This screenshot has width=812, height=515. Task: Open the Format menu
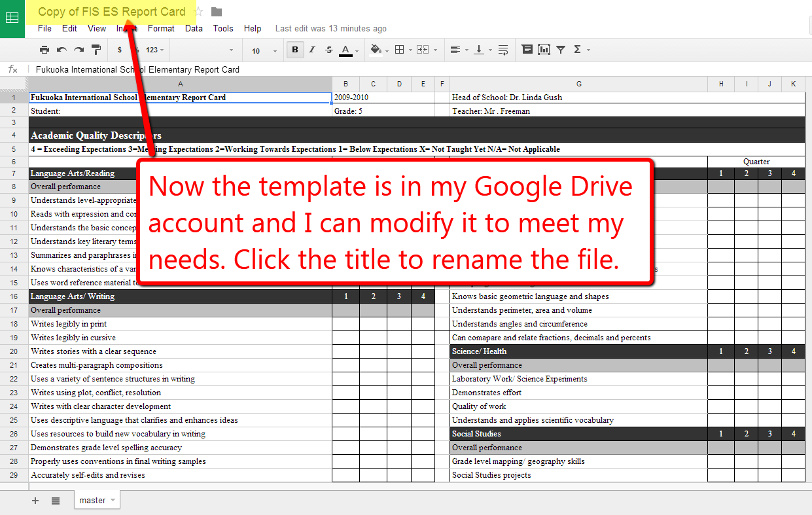(161, 28)
